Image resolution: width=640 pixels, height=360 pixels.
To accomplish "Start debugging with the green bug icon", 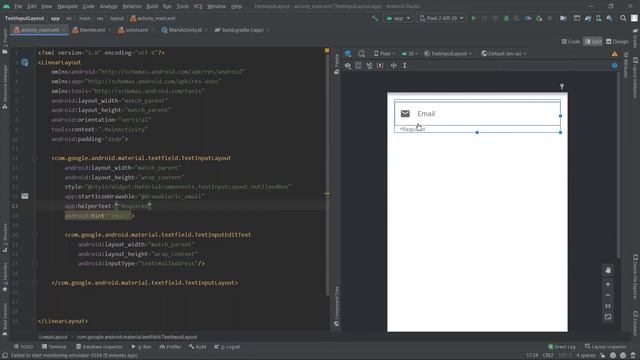I will coord(506,18).
